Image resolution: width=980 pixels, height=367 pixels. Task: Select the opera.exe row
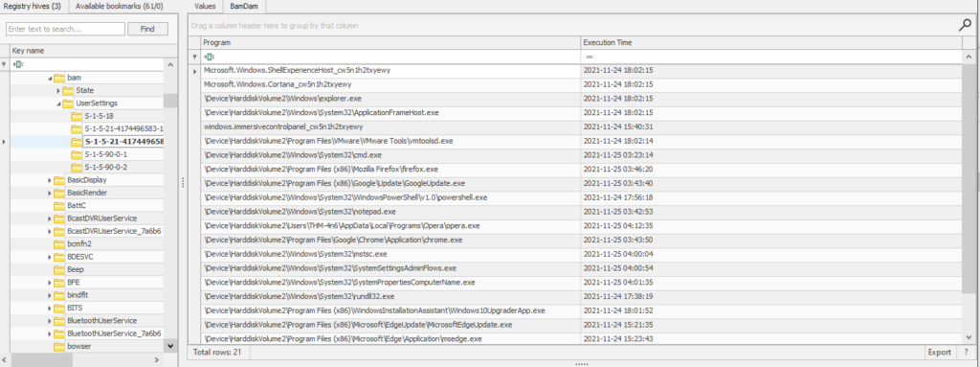click(x=581, y=225)
